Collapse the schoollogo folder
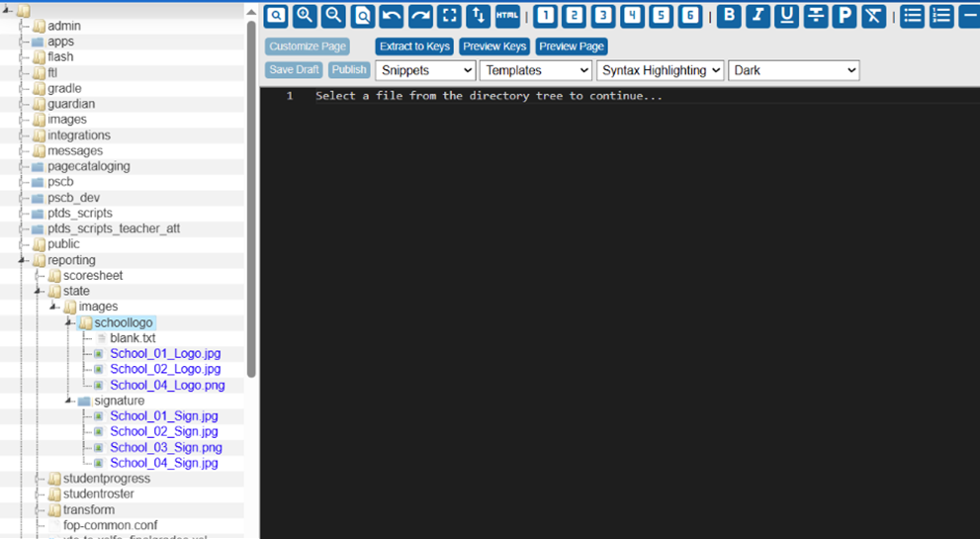This screenshot has width=980, height=539. point(69,322)
